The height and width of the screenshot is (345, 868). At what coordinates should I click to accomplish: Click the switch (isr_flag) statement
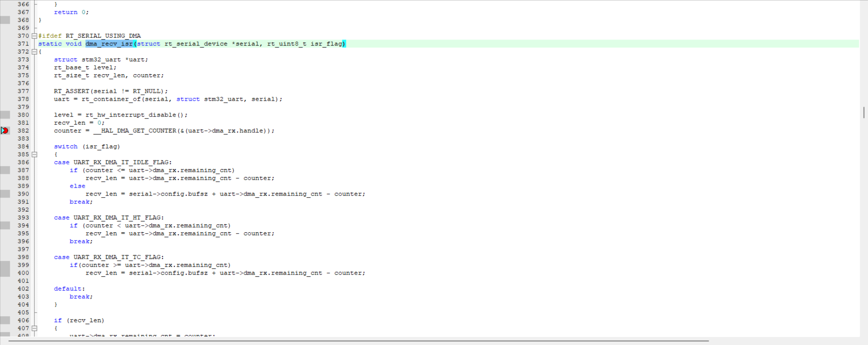pyautogui.click(x=87, y=147)
